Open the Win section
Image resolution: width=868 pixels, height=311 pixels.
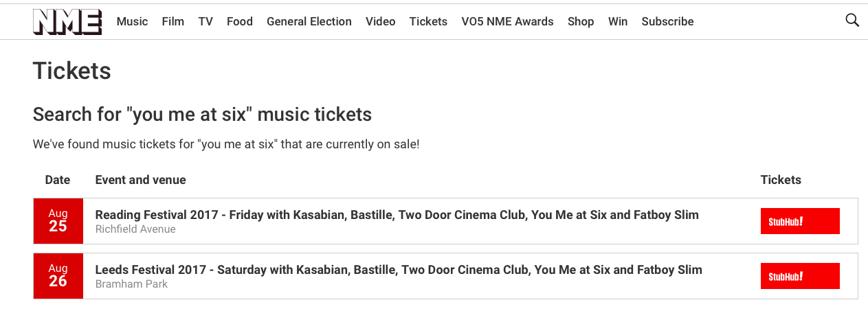pyautogui.click(x=618, y=21)
